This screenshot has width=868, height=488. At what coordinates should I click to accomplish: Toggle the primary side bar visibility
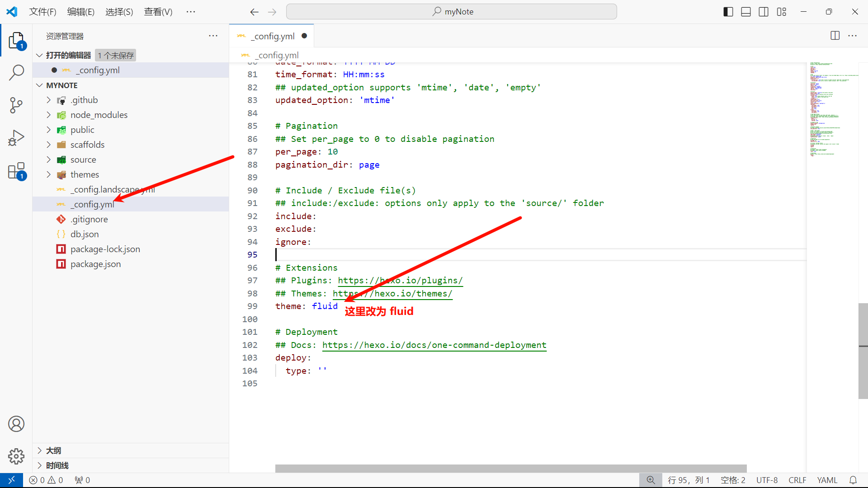tap(728, 12)
